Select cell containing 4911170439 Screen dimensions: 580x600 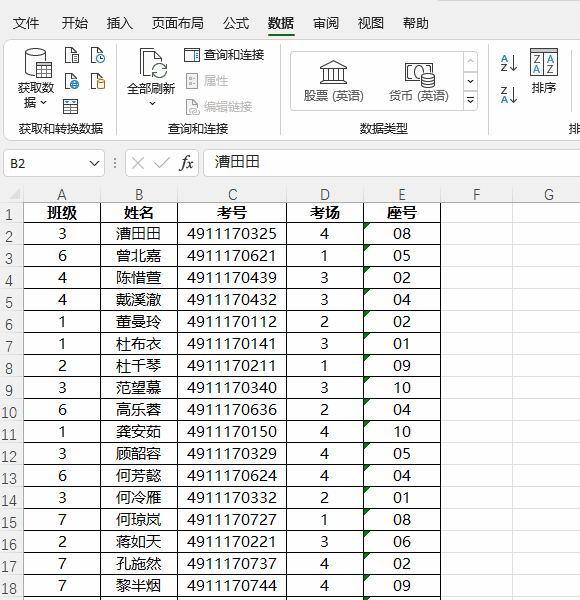(232, 278)
